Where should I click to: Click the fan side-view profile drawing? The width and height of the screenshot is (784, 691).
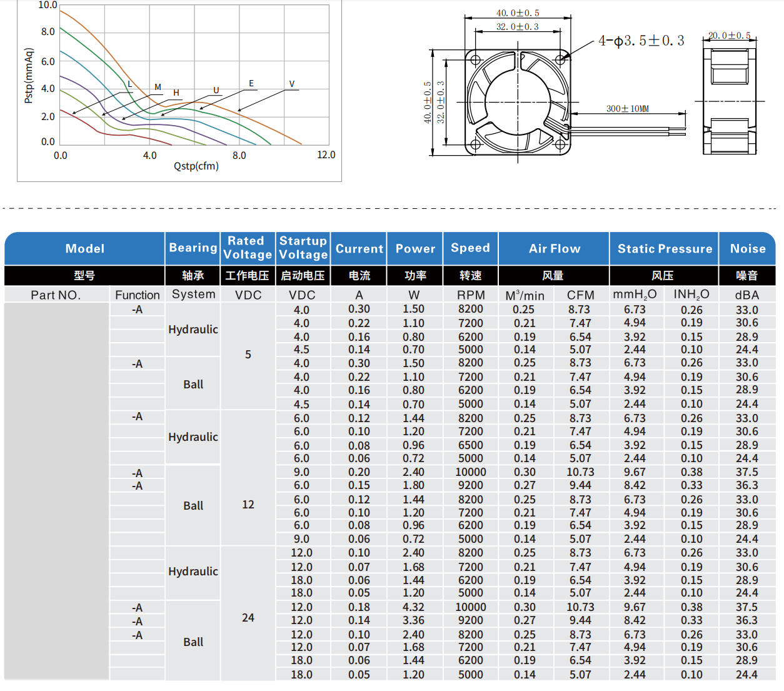(x=729, y=101)
